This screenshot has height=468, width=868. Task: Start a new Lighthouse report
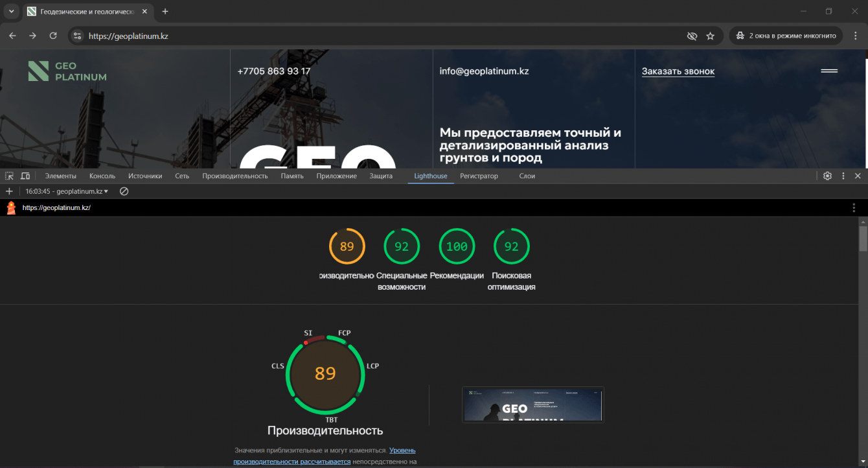(9, 191)
